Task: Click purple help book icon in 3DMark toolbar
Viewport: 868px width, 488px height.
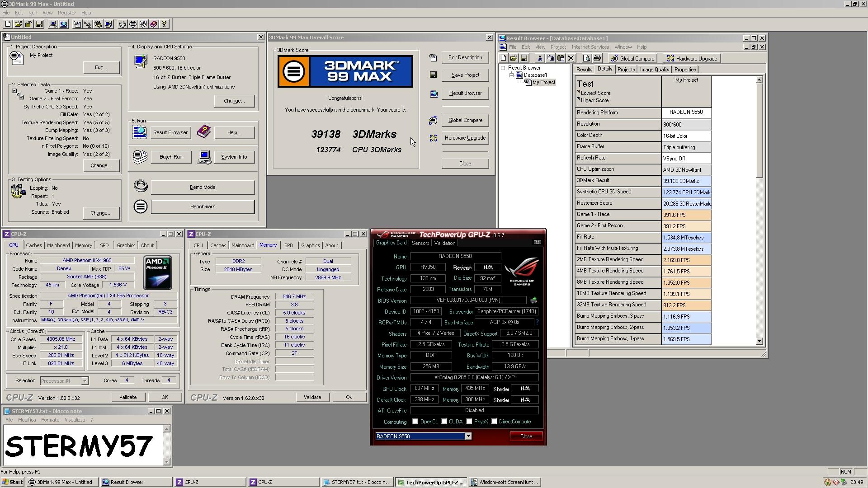Action: point(154,24)
